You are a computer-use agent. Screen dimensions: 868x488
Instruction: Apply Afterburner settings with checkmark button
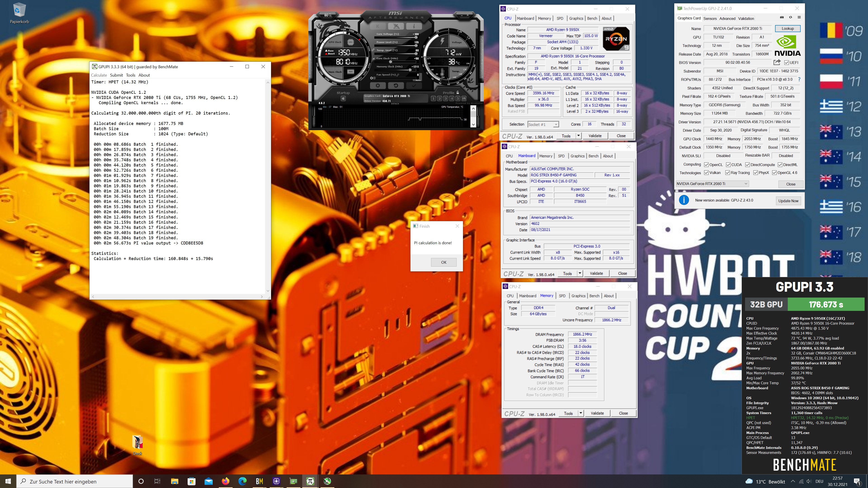click(414, 86)
